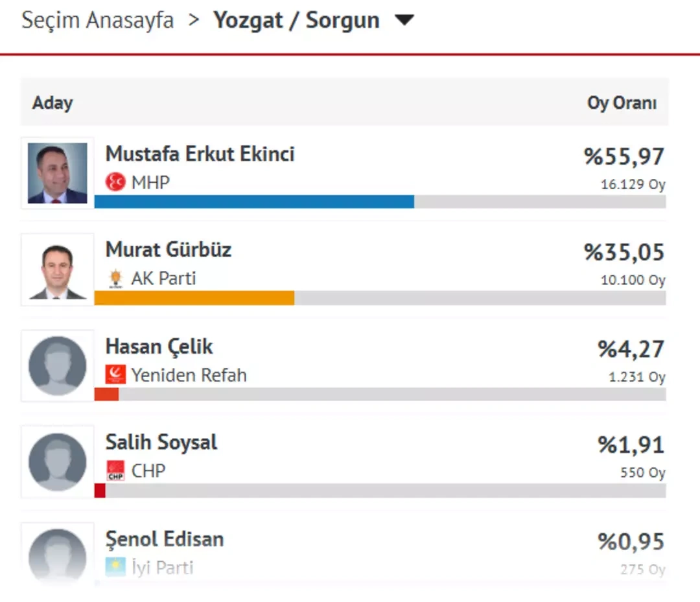The height and width of the screenshot is (602, 700).
Task: Click the Yeniden Refah party logo
Action: click(115, 375)
